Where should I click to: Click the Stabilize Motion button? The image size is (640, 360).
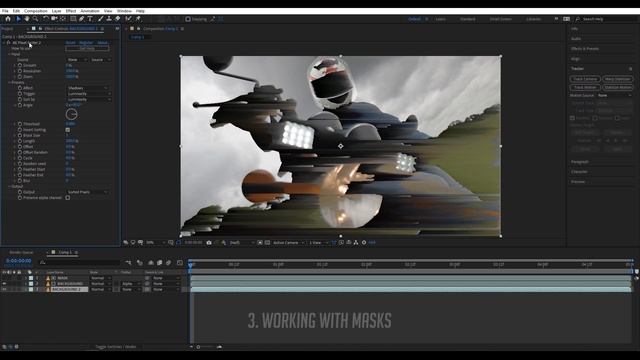[x=618, y=87]
